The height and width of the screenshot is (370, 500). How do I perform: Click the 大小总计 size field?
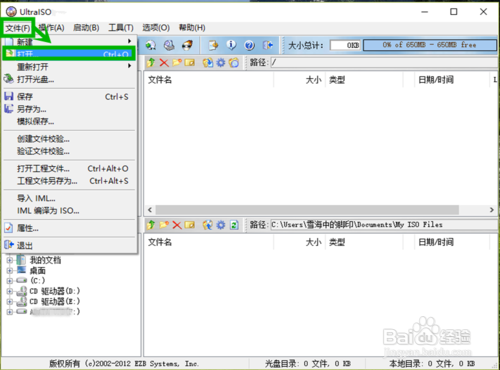point(345,45)
